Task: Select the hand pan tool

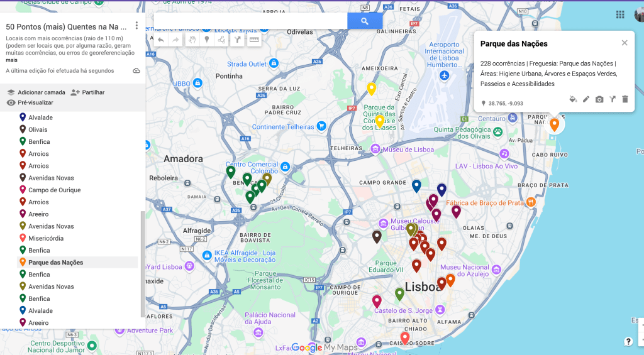Action: point(192,40)
